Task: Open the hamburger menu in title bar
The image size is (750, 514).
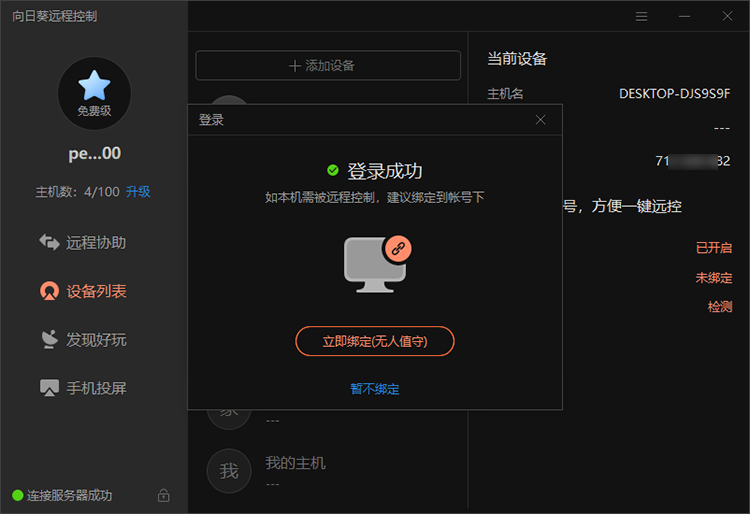Action: coord(641,17)
